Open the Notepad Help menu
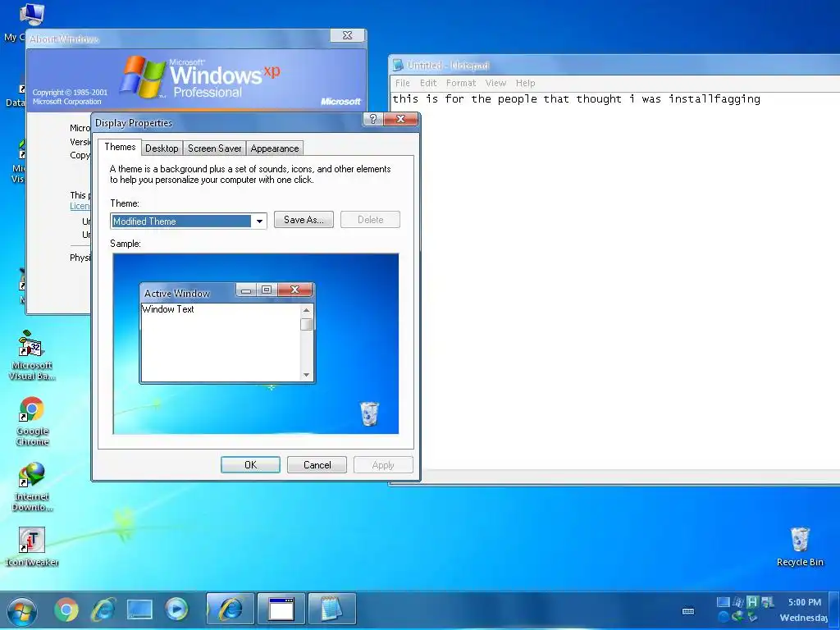840x630 pixels. [x=525, y=83]
